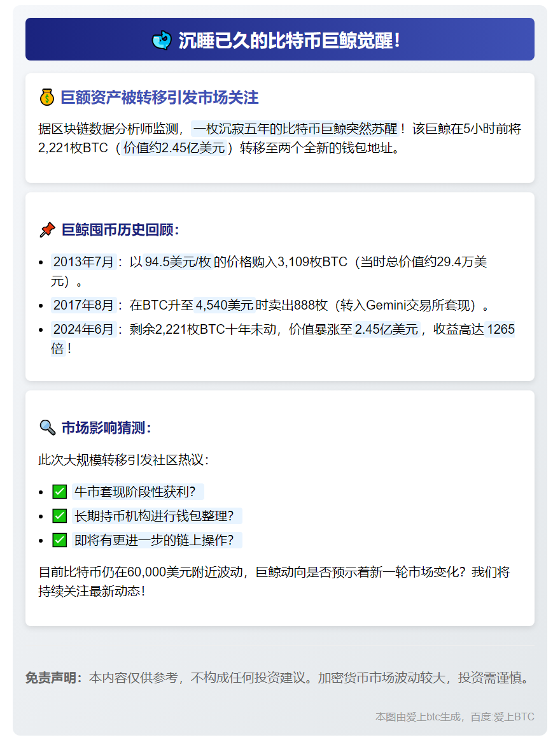The width and height of the screenshot is (560, 756).
Task: Click highlighted text 一枚沉寂五年的比特币巨鲸突然苏醒
Action: [295, 129]
